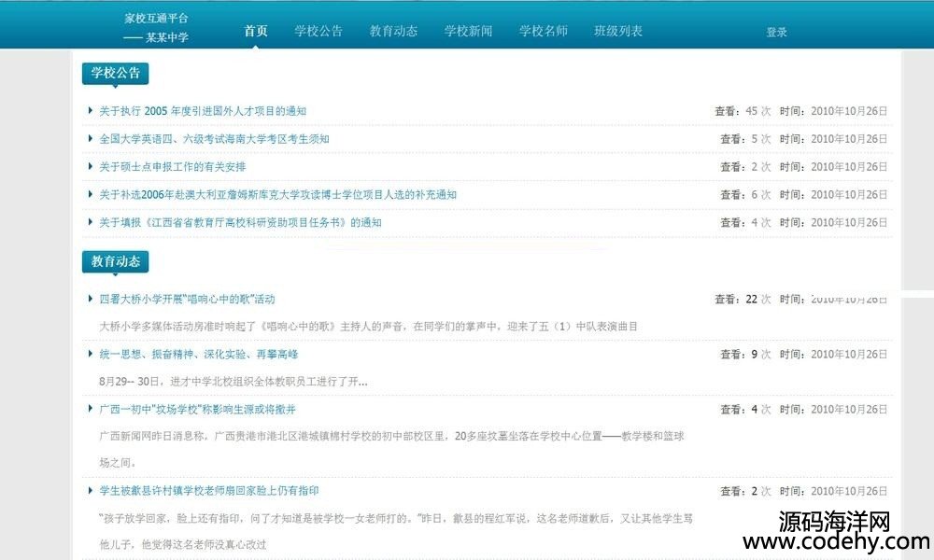934x560 pixels.
Task: Read the 四署大桥小学开展"唱响心中的歌"活动 article
Action: (x=187, y=300)
